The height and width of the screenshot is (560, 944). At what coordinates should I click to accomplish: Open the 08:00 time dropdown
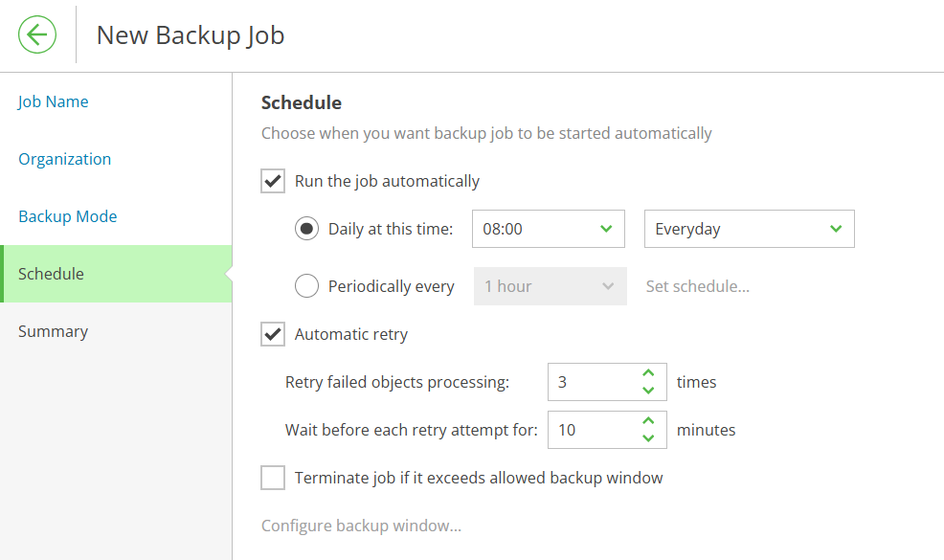coord(548,229)
